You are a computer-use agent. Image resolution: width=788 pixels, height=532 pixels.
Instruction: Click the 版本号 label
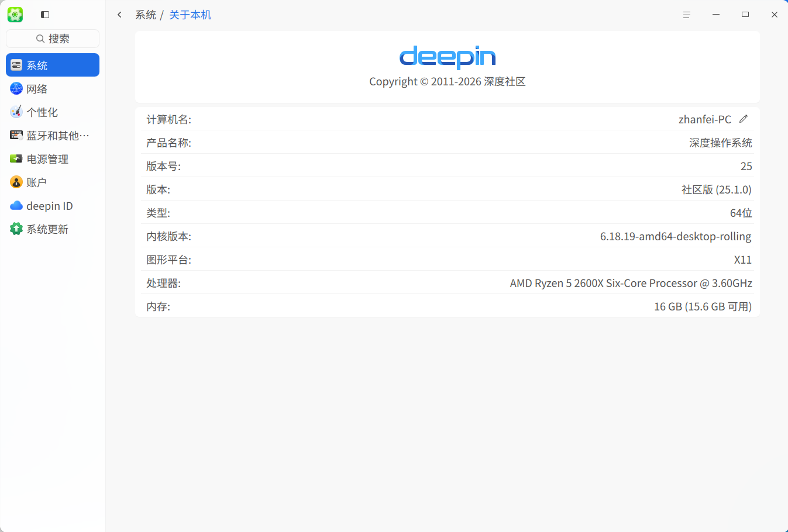(163, 166)
